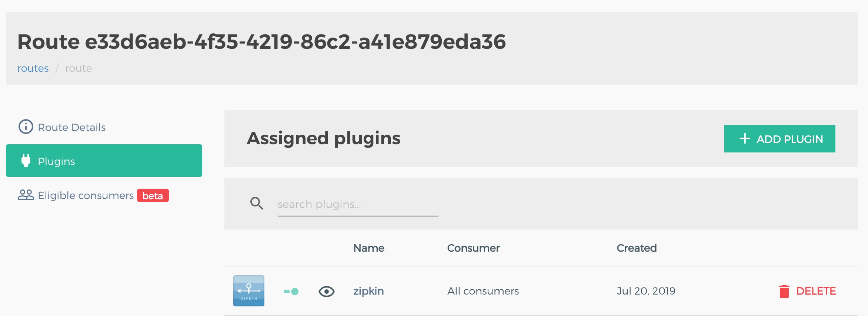
Task: Open the zipkin plugin name link
Action: (368, 291)
